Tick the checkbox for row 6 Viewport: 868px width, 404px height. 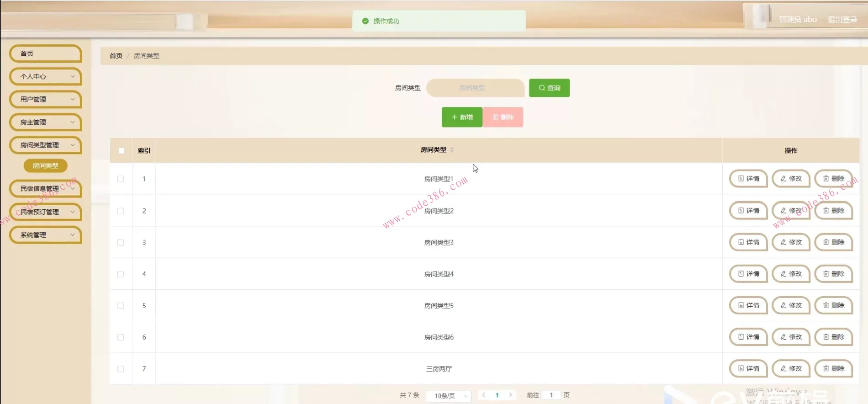click(121, 337)
